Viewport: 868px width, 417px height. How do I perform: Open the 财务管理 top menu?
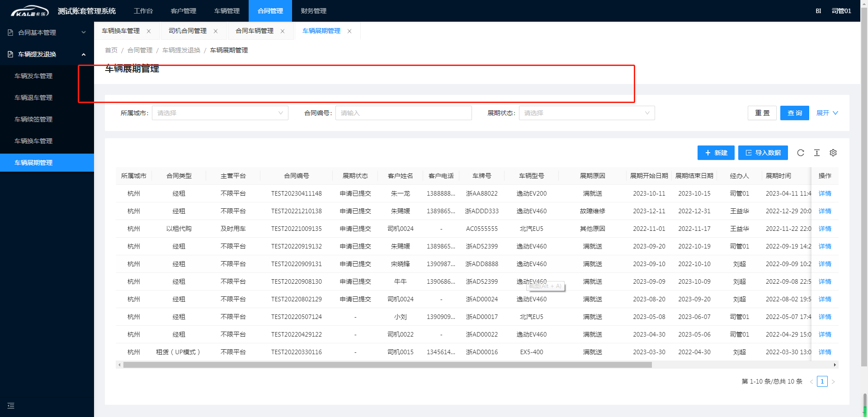pos(314,11)
